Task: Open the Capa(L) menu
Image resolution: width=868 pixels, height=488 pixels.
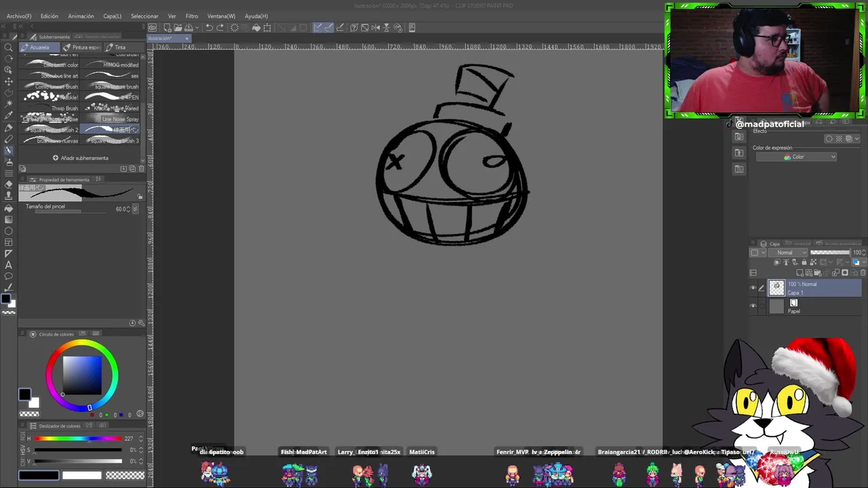Action: (x=113, y=16)
